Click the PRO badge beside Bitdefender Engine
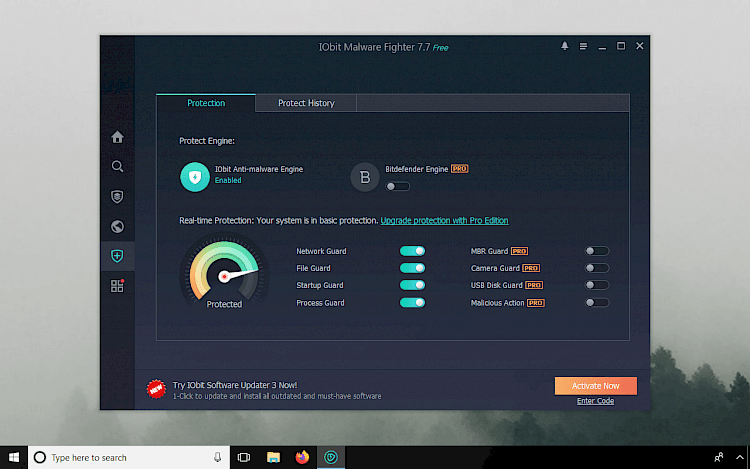The width and height of the screenshot is (750, 469). [460, 169]
